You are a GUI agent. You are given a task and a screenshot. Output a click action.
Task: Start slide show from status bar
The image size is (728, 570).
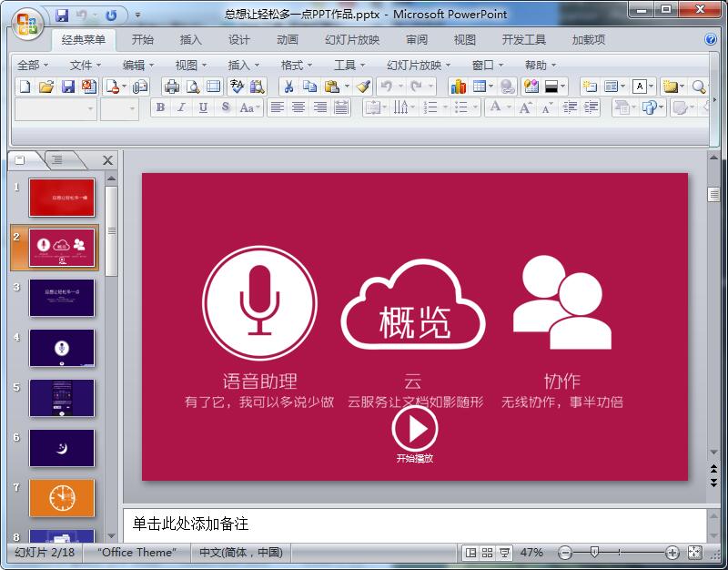click(x=504, y=553)
